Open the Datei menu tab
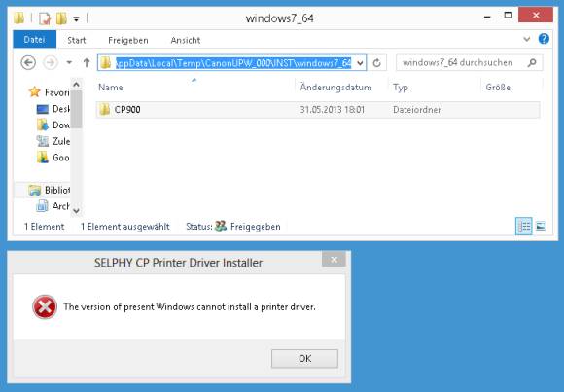The image size is (564, 392). click(x=35, y=39)
